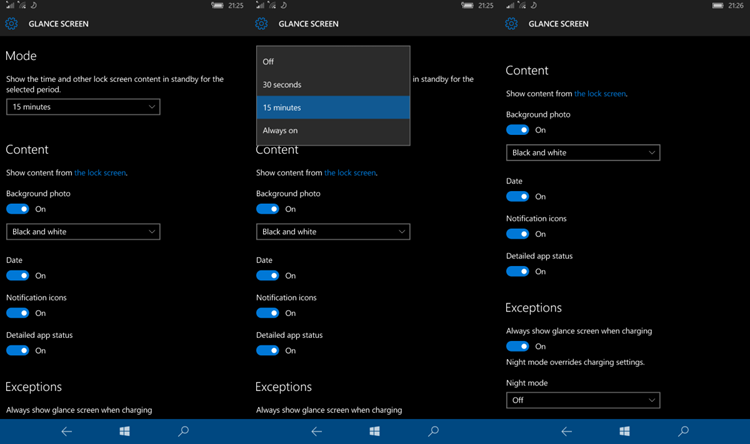Viewport: 750px width, 444px height.
Task: Expand Black and white dropdown on middle phone
Action: click(333, 232)
